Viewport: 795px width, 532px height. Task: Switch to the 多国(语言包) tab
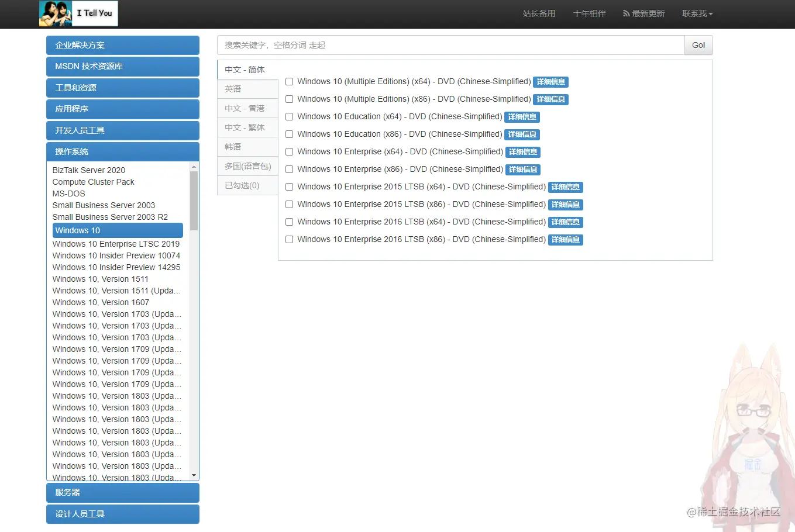(247, 166)
